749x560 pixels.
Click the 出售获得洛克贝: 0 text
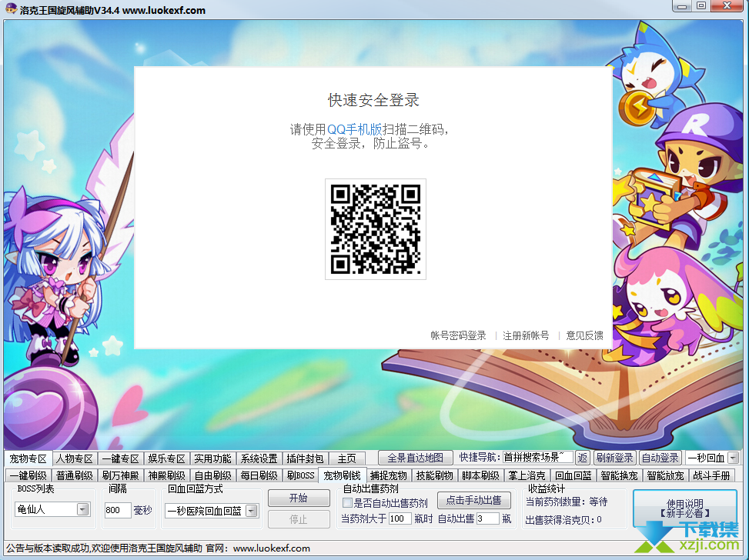tap(563, 519)
